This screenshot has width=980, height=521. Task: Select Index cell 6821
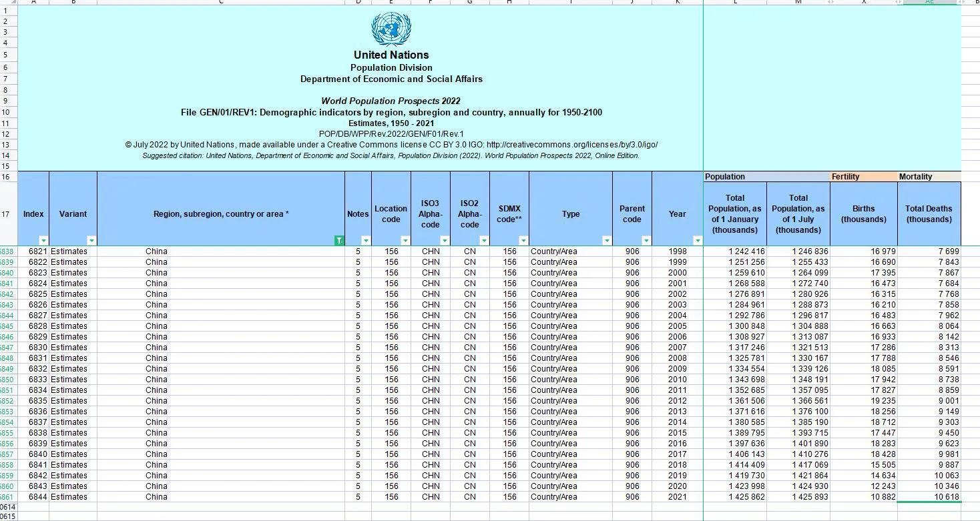tap(33, 251)
